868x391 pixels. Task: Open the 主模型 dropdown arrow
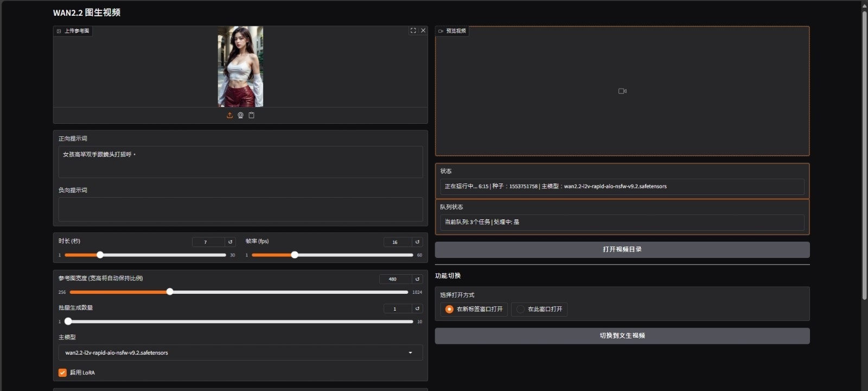(410, 353)
